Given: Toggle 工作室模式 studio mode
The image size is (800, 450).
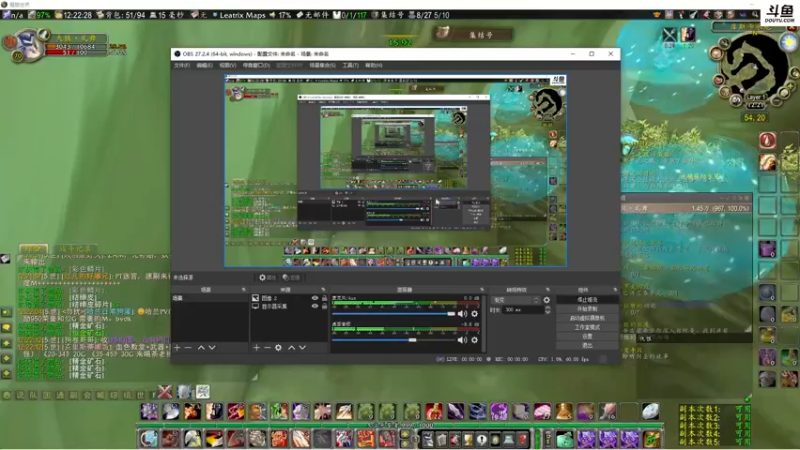Looking at the screenshot, I should [x=587, y=327].
